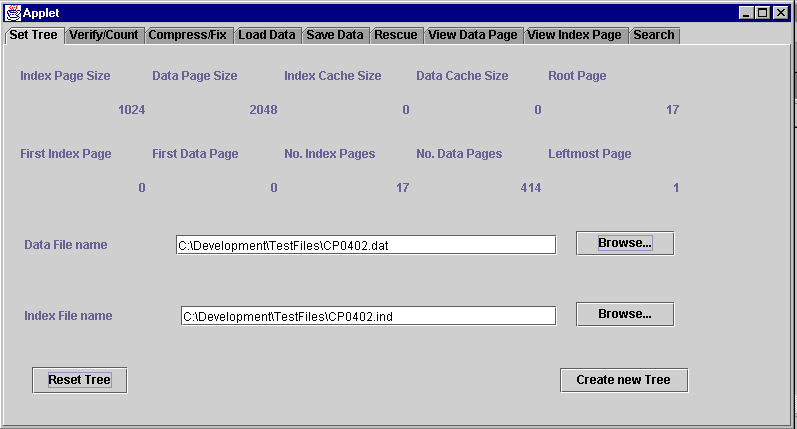Image resolution: width=797 pixels, height=429 pixels.
Task: Click the No. Index Pages label
Action: pyautogui.click(x=329, y=154)
